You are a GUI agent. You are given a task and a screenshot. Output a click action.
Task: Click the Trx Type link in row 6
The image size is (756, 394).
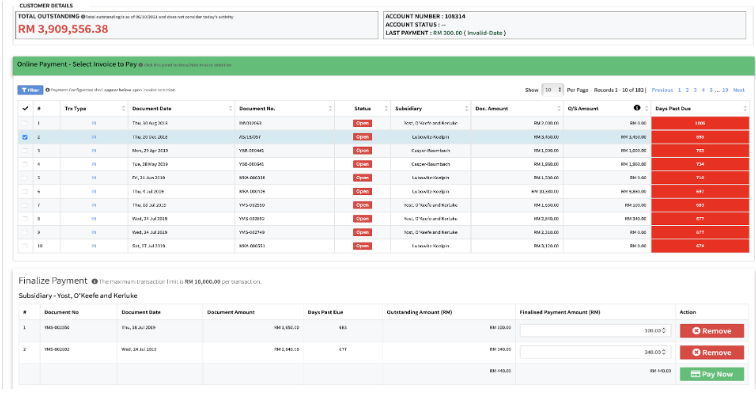pos(94,192)
